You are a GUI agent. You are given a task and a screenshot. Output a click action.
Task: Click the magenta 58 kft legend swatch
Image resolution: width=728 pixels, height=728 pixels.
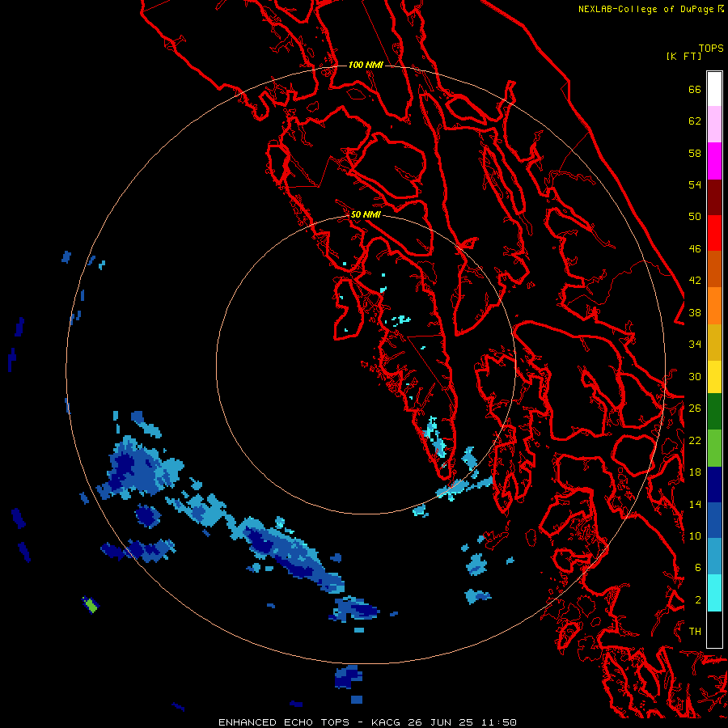[714, 161]
